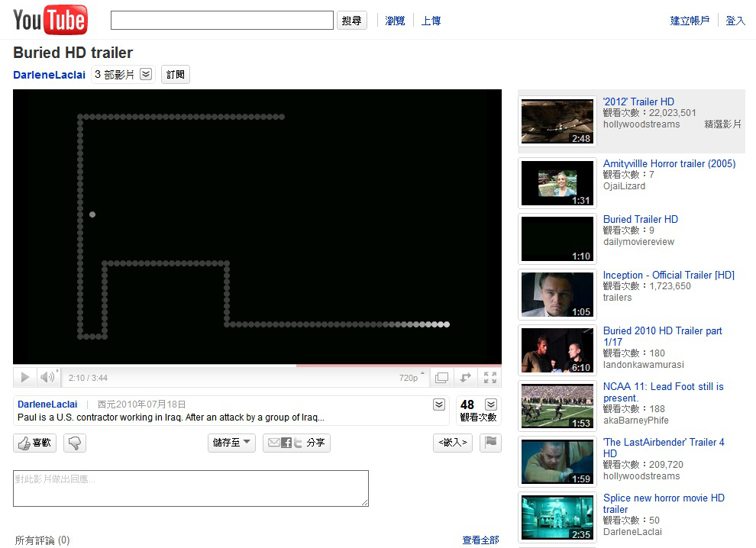Click the 訂閱 subscribe button

pos(176,74)
